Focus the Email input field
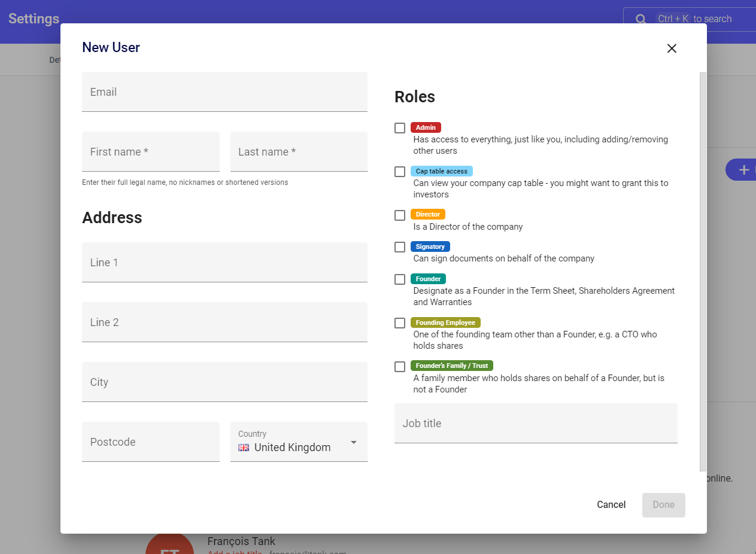756x554 pixels. (224, 92)
